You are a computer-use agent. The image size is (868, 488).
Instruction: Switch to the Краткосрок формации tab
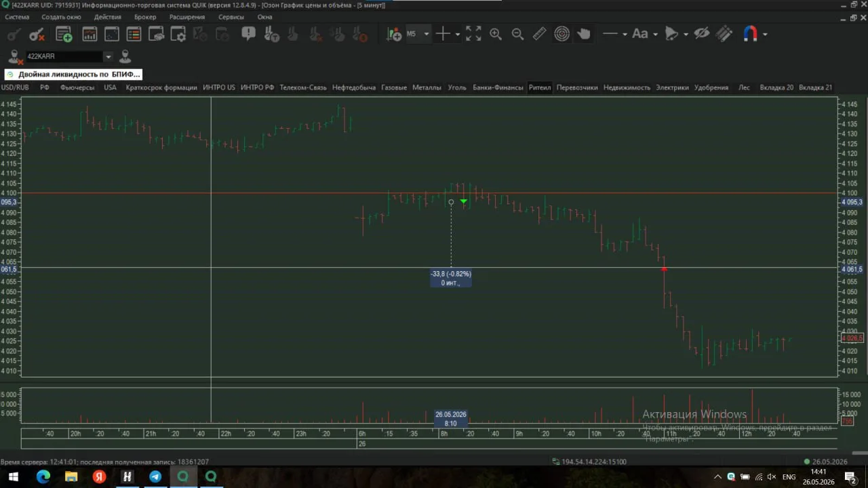161,87
